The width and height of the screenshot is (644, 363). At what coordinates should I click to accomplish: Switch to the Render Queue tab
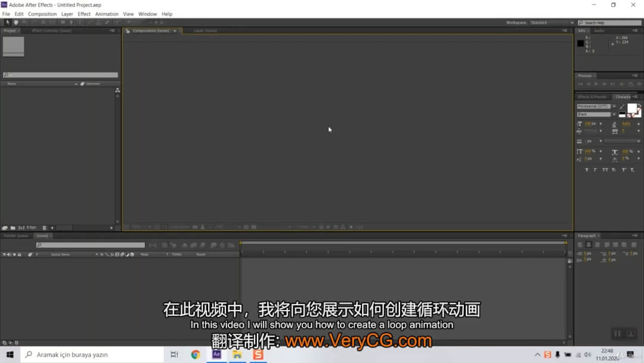coord(16,236)
